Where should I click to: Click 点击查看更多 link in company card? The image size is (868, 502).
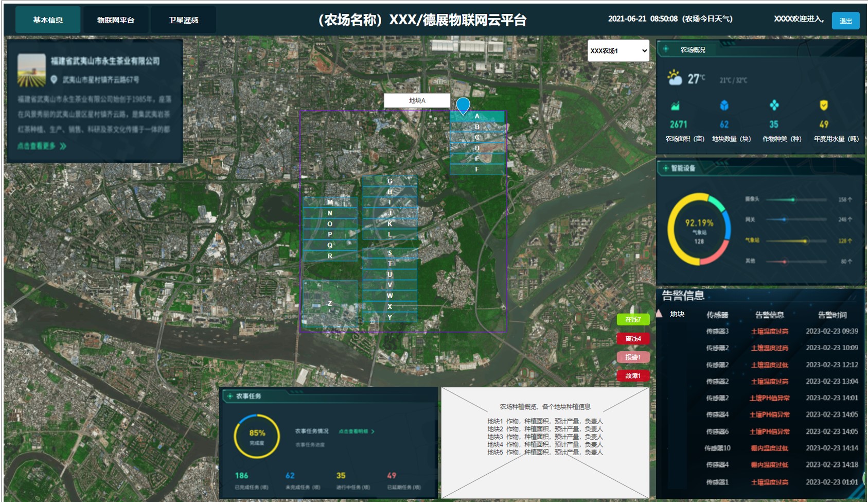point(42,146)
